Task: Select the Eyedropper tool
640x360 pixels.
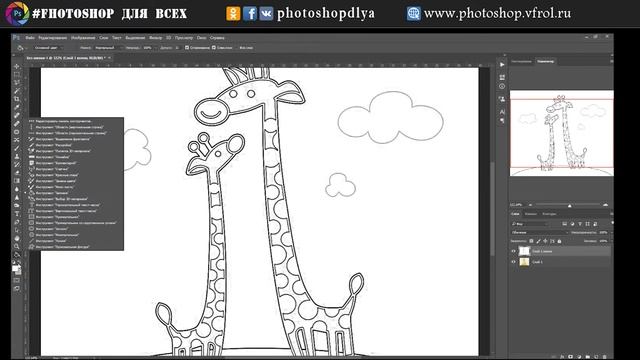Action: tap(17, 107)
